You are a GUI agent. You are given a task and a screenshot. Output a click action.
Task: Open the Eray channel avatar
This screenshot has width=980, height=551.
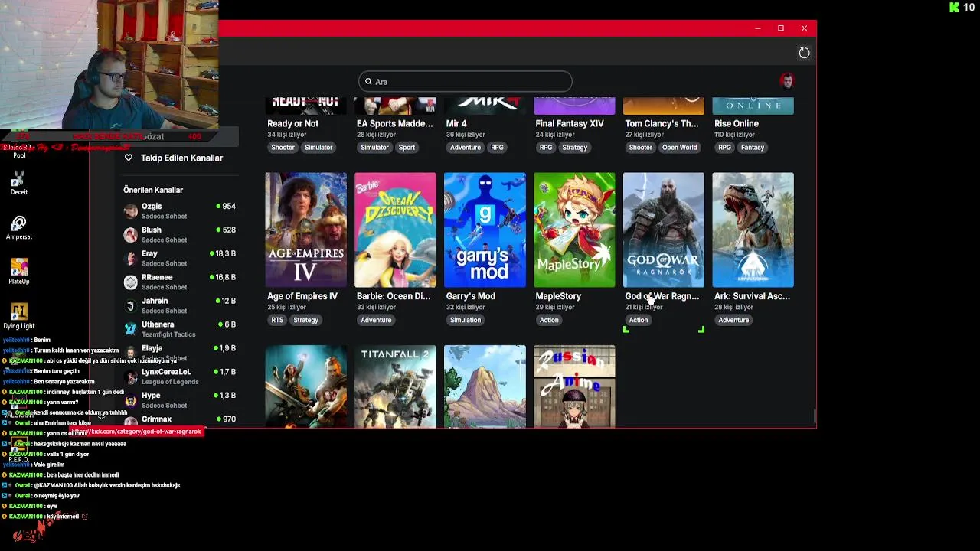point(130,258)
